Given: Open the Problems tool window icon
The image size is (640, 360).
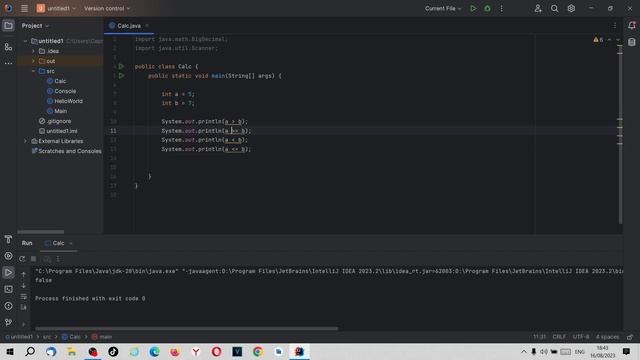Looking at the screenshot, I should [8, 306].
